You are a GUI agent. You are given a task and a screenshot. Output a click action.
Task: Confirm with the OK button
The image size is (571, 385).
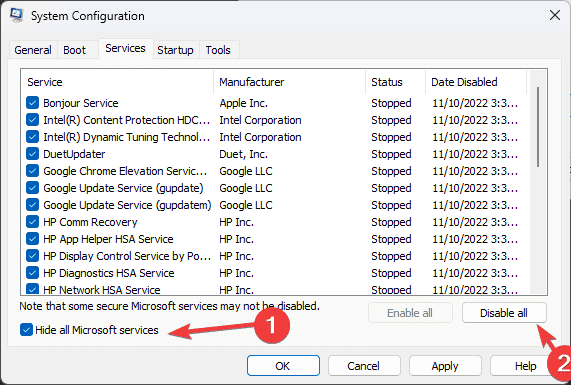click(283, 366)
